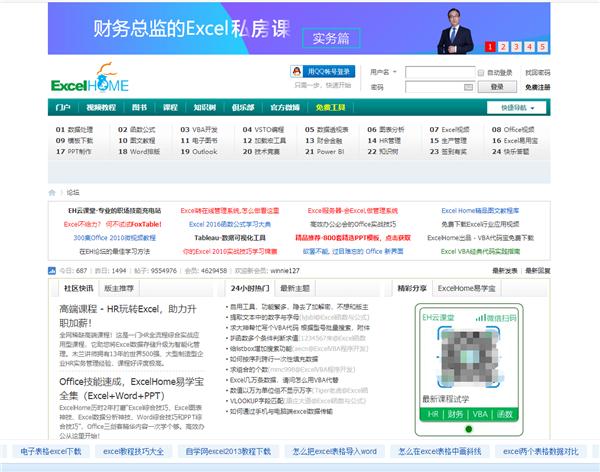Click the 微信扫码 signal-bars icon
Screen dimensions: 600x472
(481, 318)
